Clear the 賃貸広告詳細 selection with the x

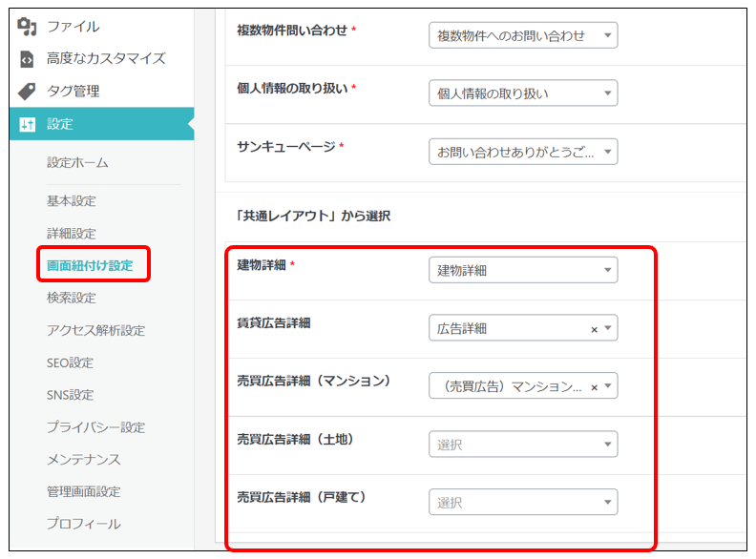pyautogui.click(x=594, y=329)
